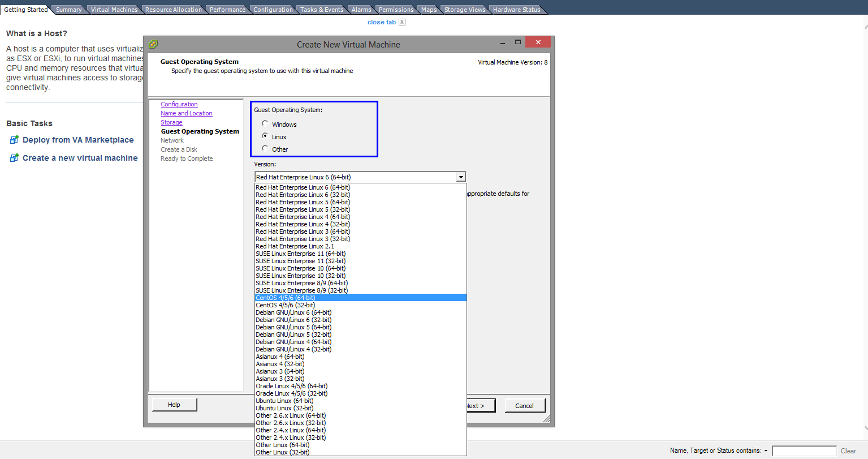Select the Windows guest OS radio button
868x459 pixels.
(x=265, y=123)
